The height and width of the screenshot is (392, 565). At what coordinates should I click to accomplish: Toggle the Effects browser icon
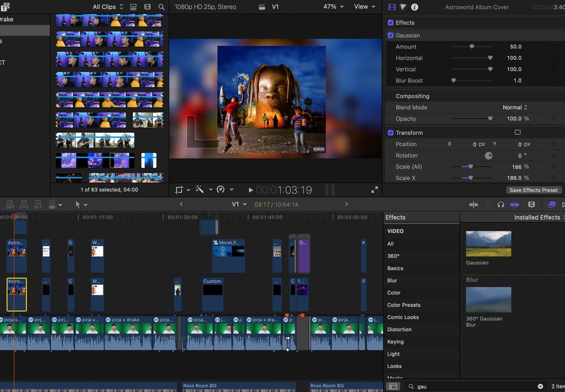[551, 204]
